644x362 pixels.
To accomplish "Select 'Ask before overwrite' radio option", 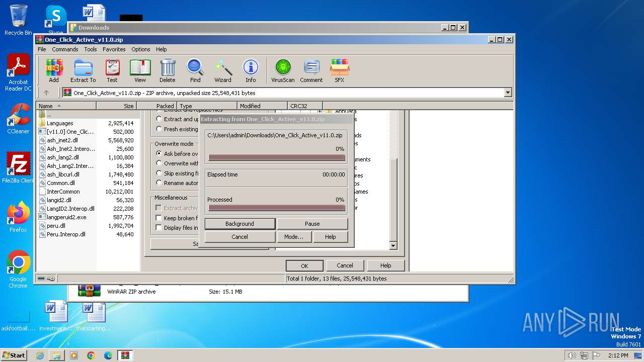I will (x=159, y=154).
